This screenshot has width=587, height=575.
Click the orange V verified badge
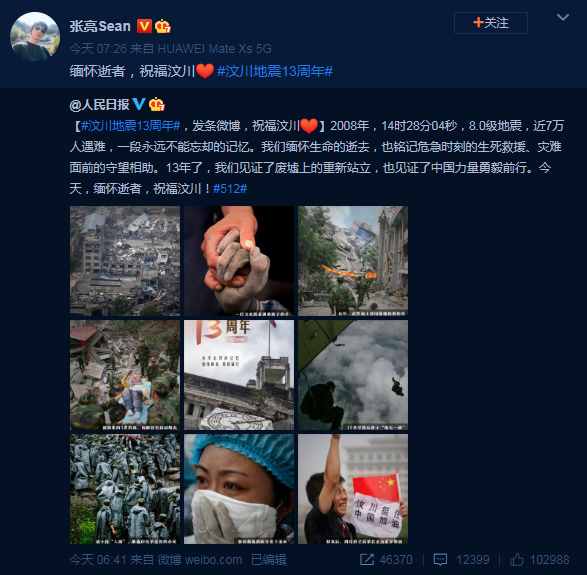coord(145,26)
